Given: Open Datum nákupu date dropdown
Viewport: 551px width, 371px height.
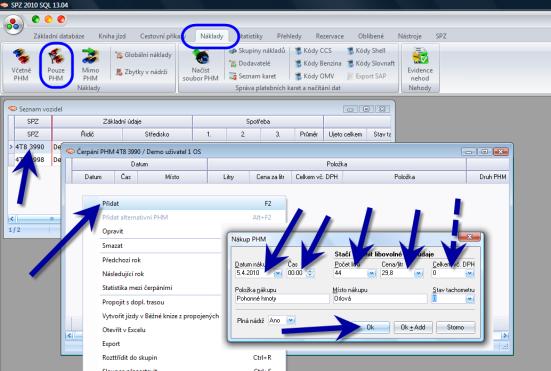Looking at the screenshot, I should tap(278, 273).
